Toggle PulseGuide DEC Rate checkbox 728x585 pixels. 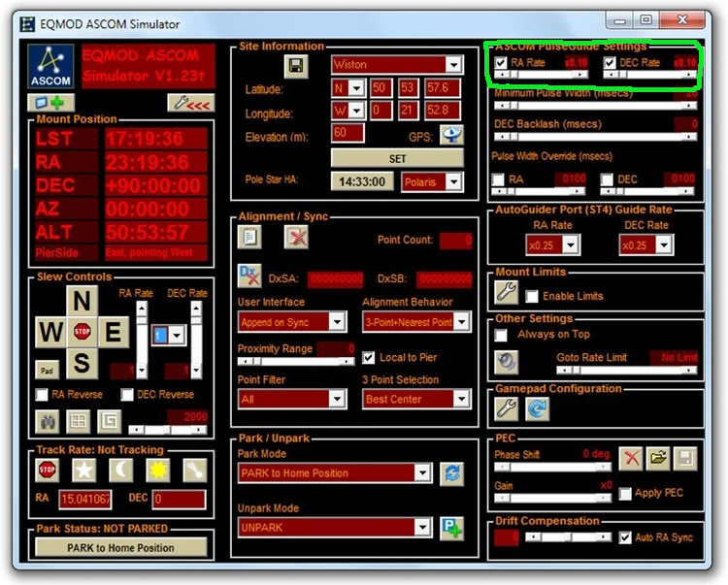610,62
